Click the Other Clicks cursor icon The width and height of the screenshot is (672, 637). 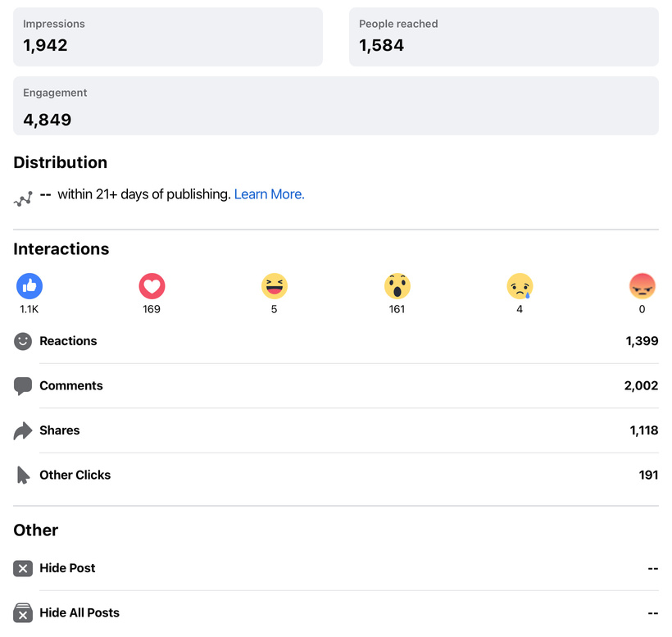tap(23, 475)
